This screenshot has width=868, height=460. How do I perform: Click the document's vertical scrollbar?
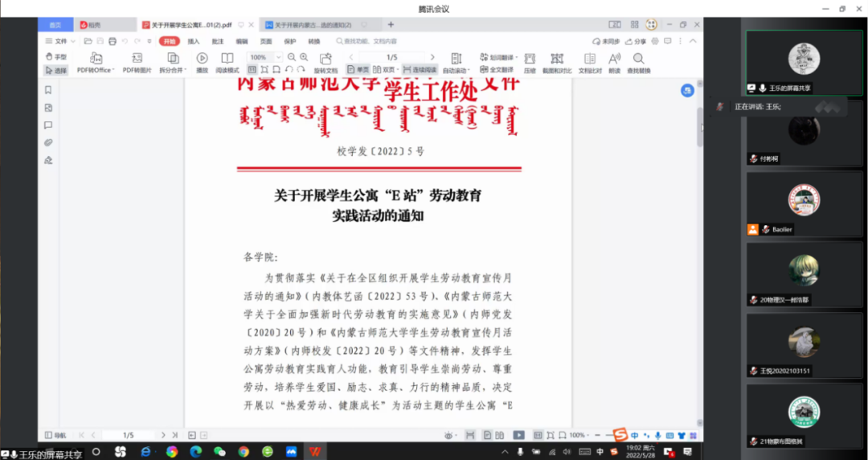pyautogui.click(x=699, y=129)
